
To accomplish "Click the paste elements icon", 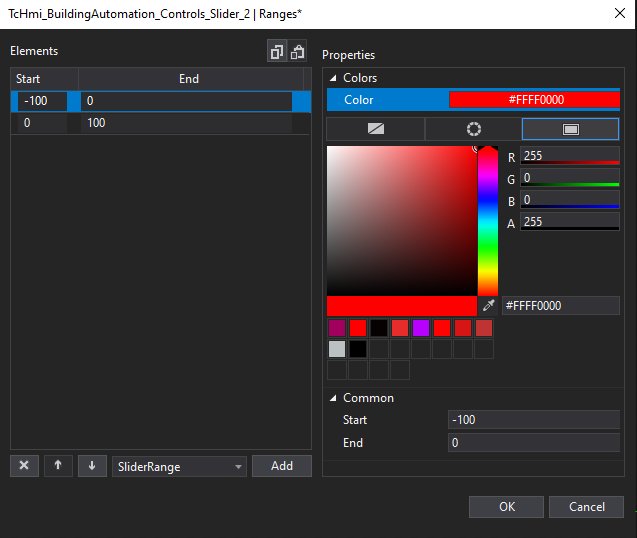I will point(297,51).
